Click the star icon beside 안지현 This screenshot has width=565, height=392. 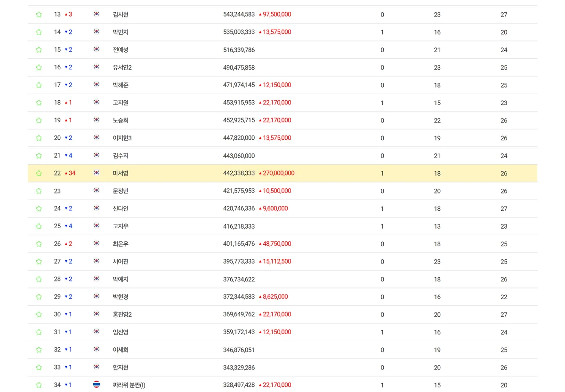point(39,368)
